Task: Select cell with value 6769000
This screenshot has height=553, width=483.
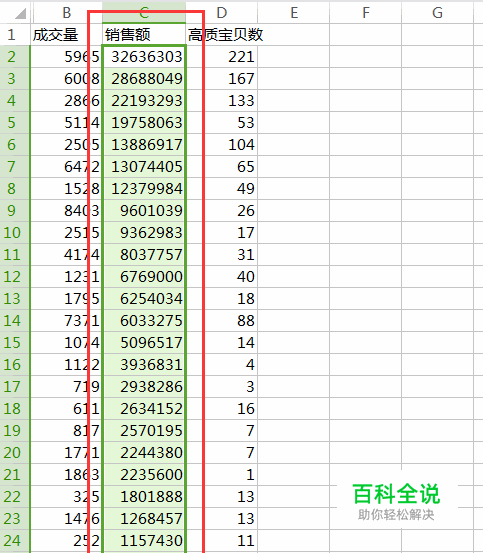Action: (x=144, y=276)
